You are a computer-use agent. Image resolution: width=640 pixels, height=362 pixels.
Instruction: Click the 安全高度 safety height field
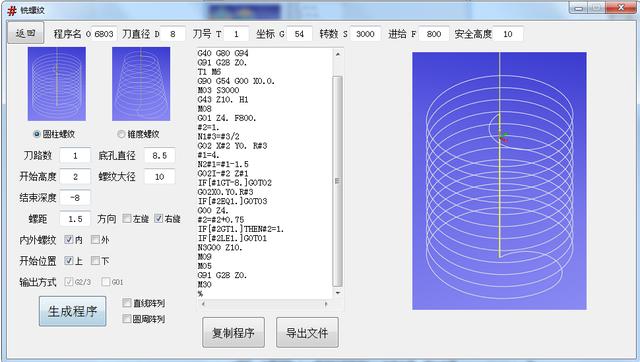click(508, 34)
